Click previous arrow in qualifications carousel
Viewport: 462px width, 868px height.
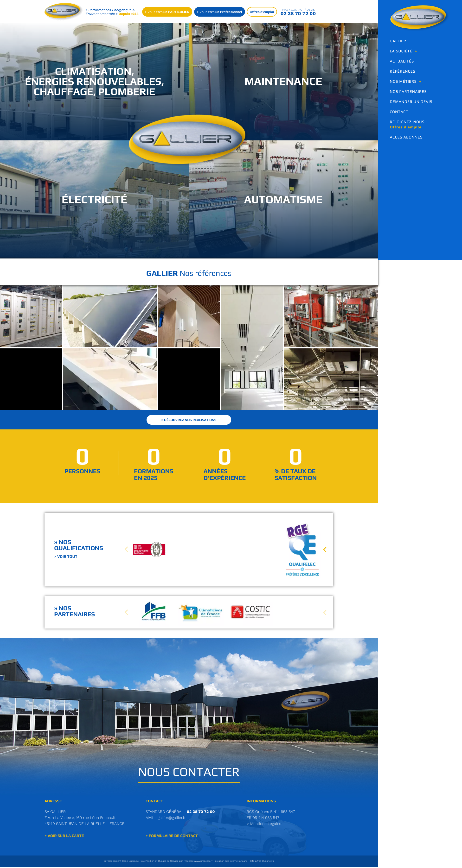pos(127,550)
